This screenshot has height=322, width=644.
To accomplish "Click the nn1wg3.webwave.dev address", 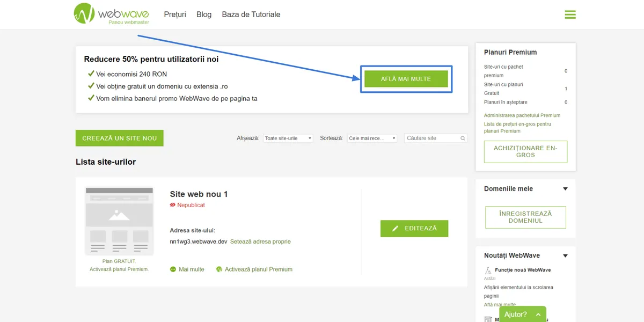I will tap(199, 241).
